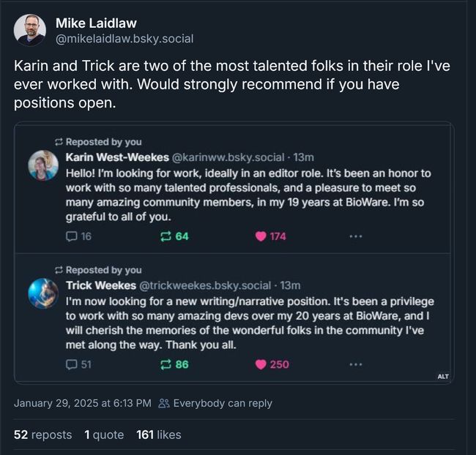
Task: Like Karin's post with 174 likes
Action: (260, 236)
